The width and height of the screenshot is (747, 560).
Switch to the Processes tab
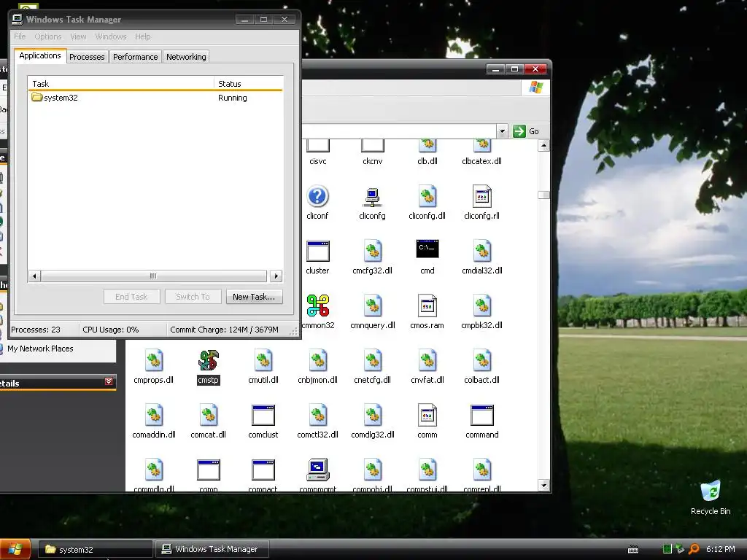87,57
